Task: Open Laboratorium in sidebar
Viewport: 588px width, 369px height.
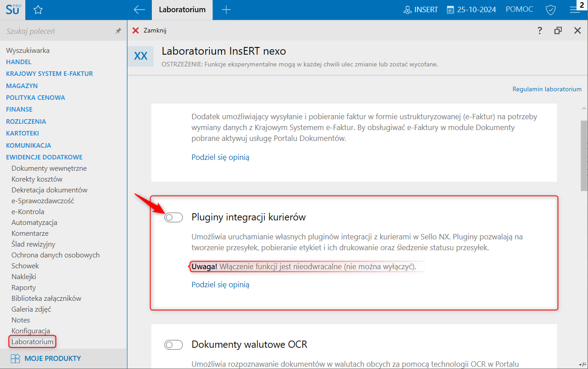Action: tap(33, 342)
